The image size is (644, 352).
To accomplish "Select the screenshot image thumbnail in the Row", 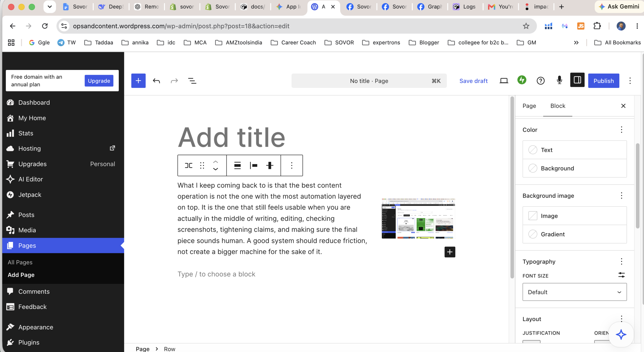I will (x=419, y=218).
